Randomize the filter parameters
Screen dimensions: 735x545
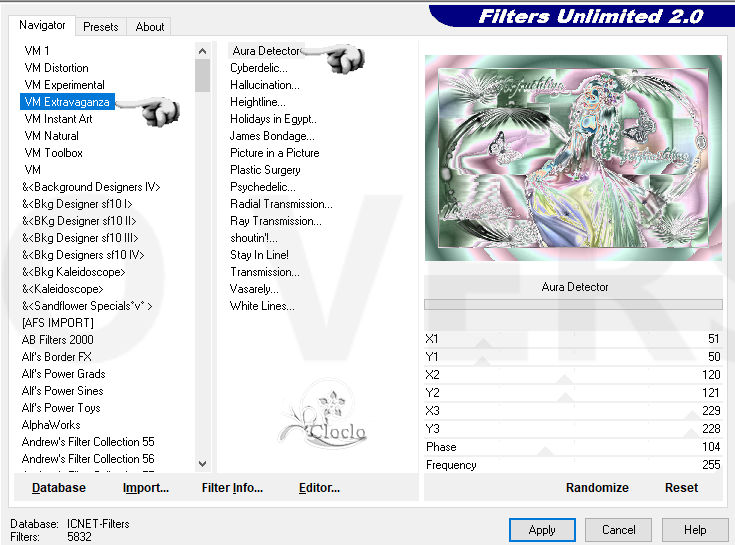[597, 488]
